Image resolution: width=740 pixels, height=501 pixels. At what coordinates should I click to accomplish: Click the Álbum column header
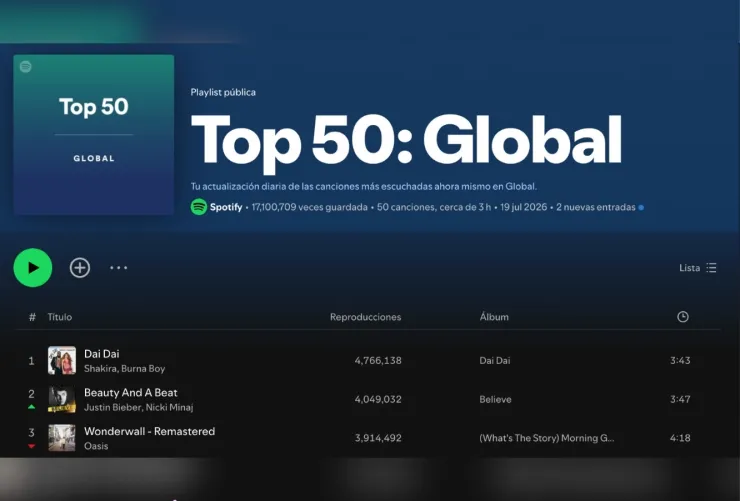coord(494,317)
